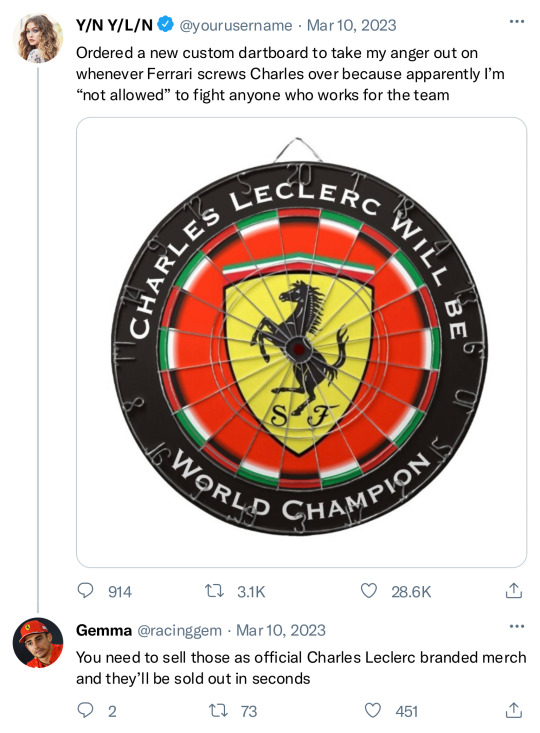Viewport: 540px width, 733px height.
Task: Retweet the custom dartboard tweet
Action: 215,591
